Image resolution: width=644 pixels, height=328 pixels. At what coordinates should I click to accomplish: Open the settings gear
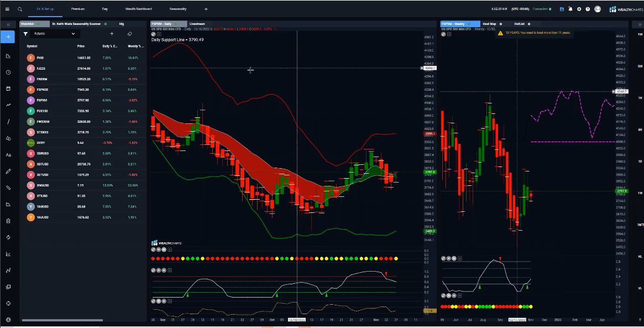pos(579,9)
